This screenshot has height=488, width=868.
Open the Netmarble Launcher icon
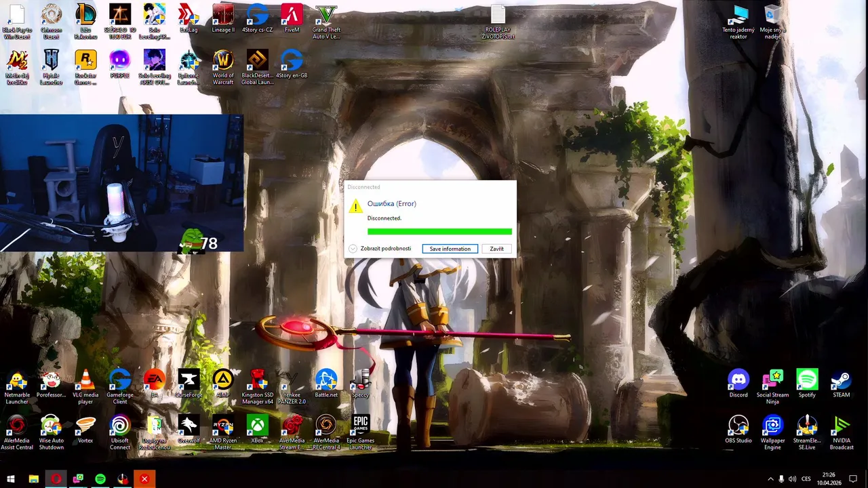(17, 386)
